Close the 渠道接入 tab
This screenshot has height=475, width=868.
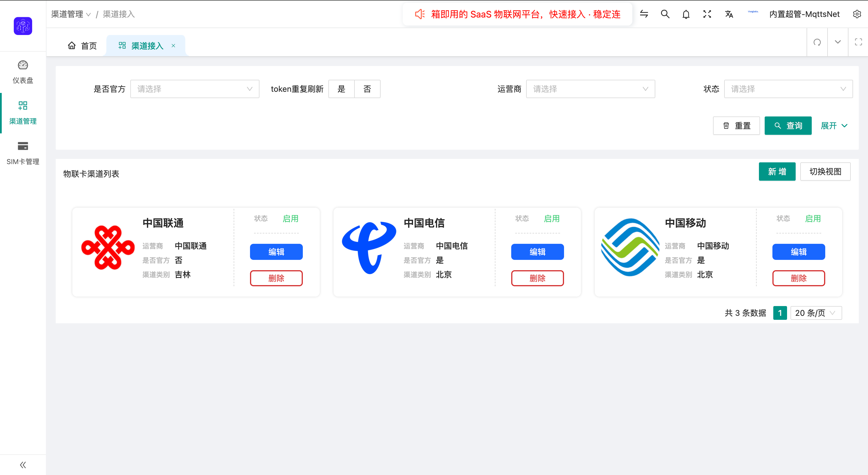pyautogui.click(x=173, y=45)
